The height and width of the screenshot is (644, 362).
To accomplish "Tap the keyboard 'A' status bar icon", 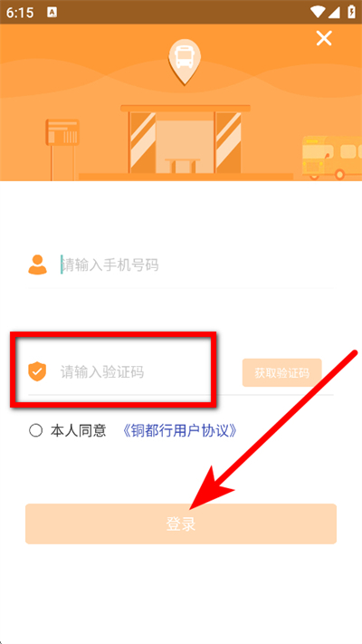I will coord(52,13).
